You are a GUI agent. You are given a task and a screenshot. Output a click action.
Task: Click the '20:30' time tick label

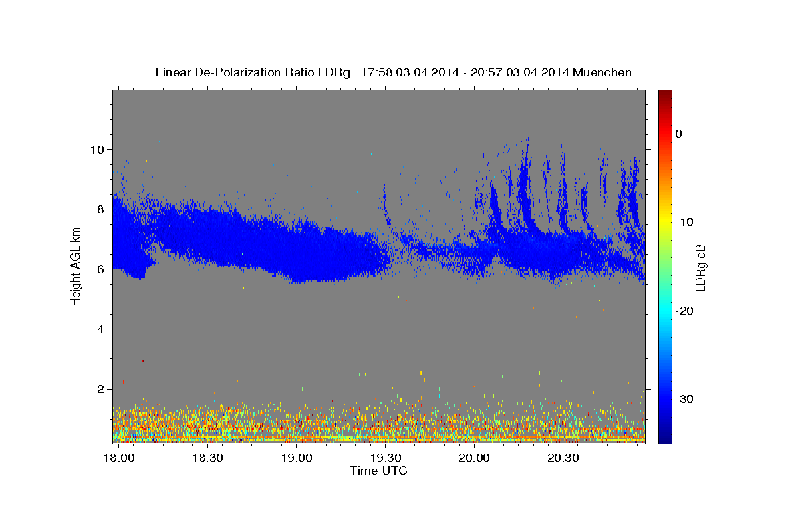click(x=563, y=458)
